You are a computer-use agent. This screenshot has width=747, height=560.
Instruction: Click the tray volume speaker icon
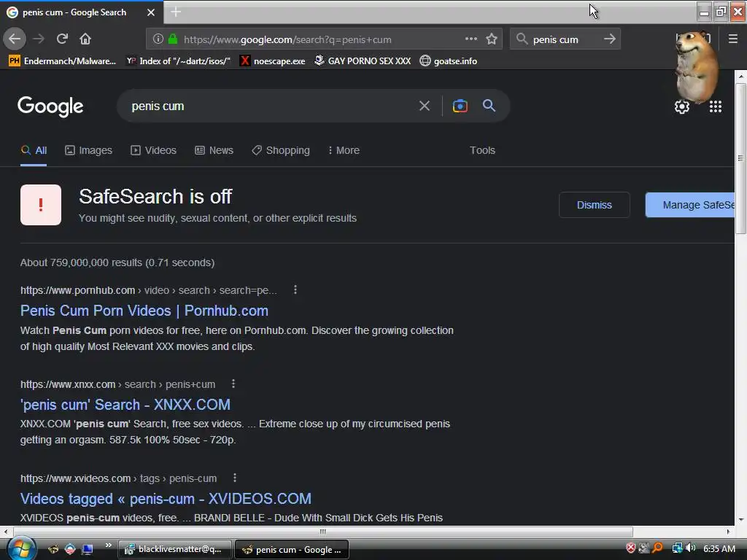coord(690,548)
